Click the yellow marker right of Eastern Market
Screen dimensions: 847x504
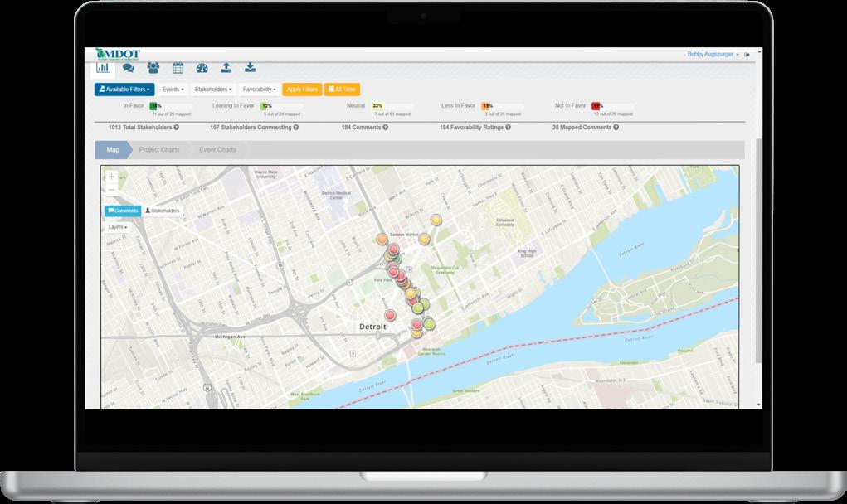pos(424,239)
